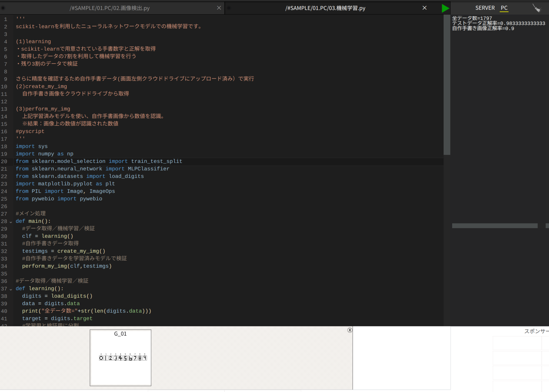
Task: Collapse the main() function fold at line 28
Action: 11,221
